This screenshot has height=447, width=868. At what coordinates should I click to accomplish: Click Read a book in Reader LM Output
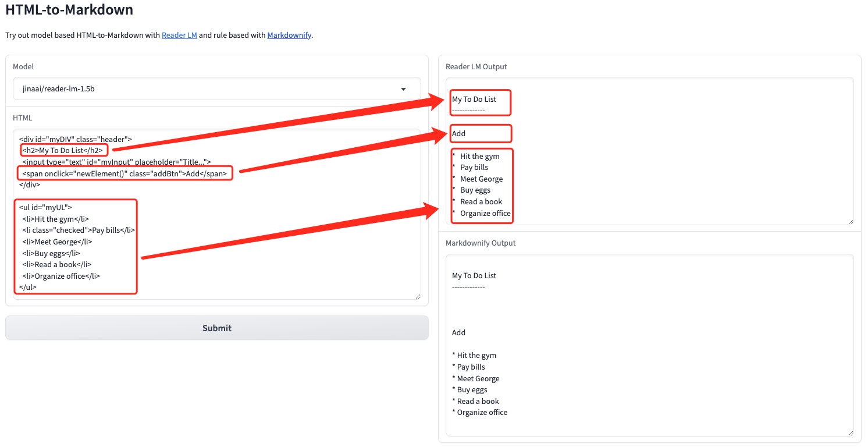[481, 201]
